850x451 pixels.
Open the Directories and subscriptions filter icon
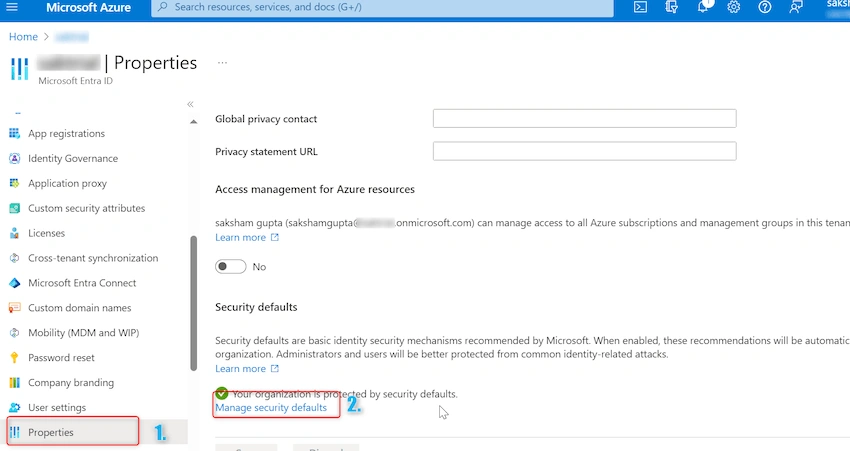[671, 7]
